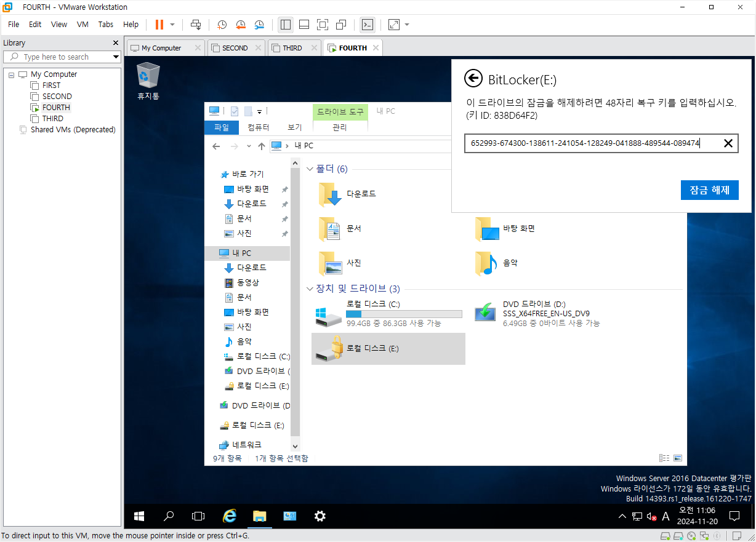The height and width of the screenshot is (542, 756).
Task: Click the stretch guest display icon
Action: pyautogui.click(x=394, y=25)
